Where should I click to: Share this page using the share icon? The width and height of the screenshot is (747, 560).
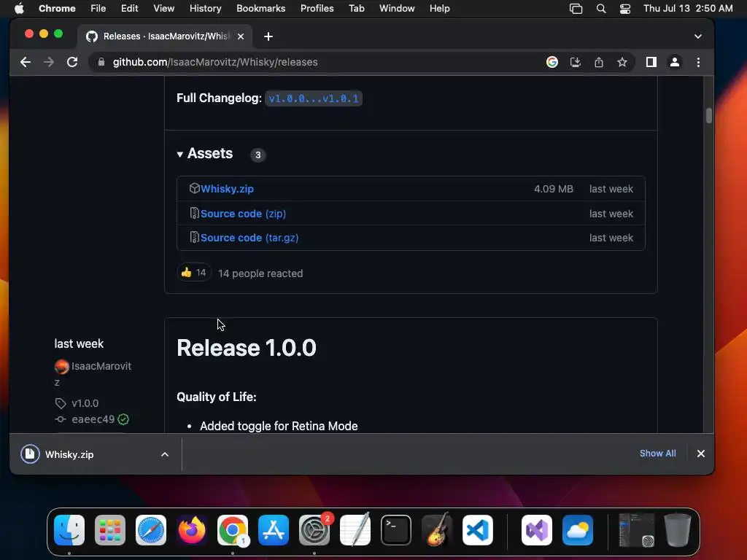tap(599, 62)
